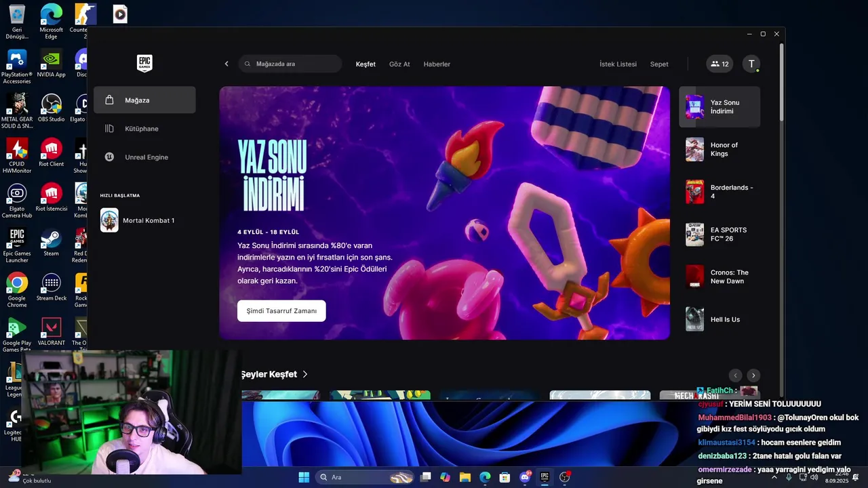Open NVIDIA App desktop icon
Viewport: 868px width, 488px height.
51,64
